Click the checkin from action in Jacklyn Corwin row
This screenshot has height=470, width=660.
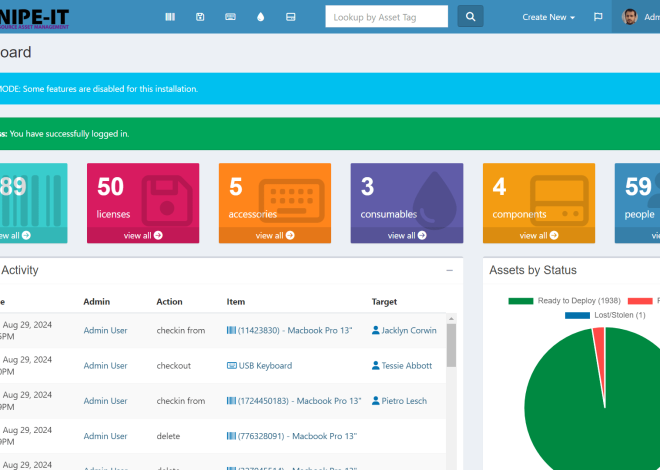[181, 331]
